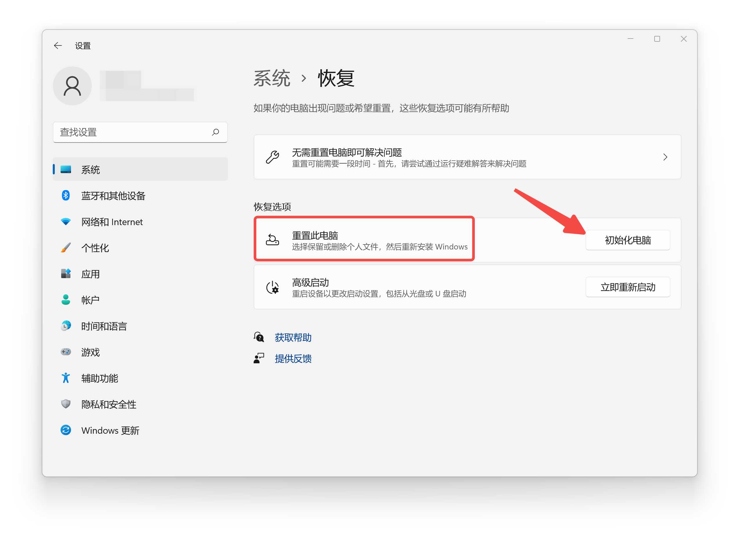Image resolution: width=747 pixels, height=560 pixels.
Task: Click the wrench troubleshoot icon
Action: [272, 157]
